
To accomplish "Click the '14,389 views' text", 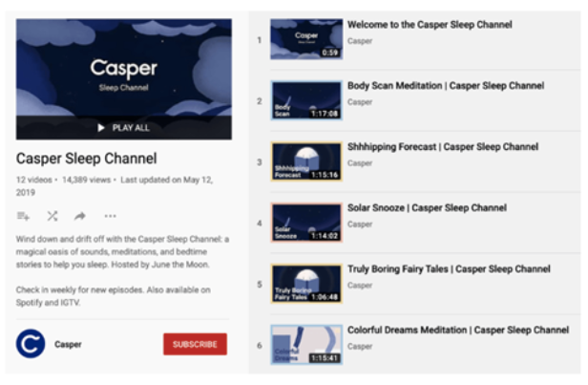I will coord(86,181).
